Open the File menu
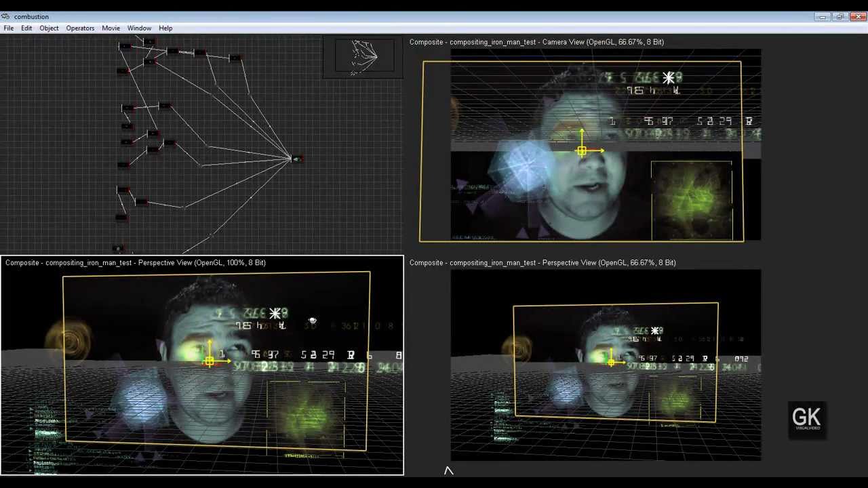The width and height of the screenshot is (868, 488). [9, 28]
